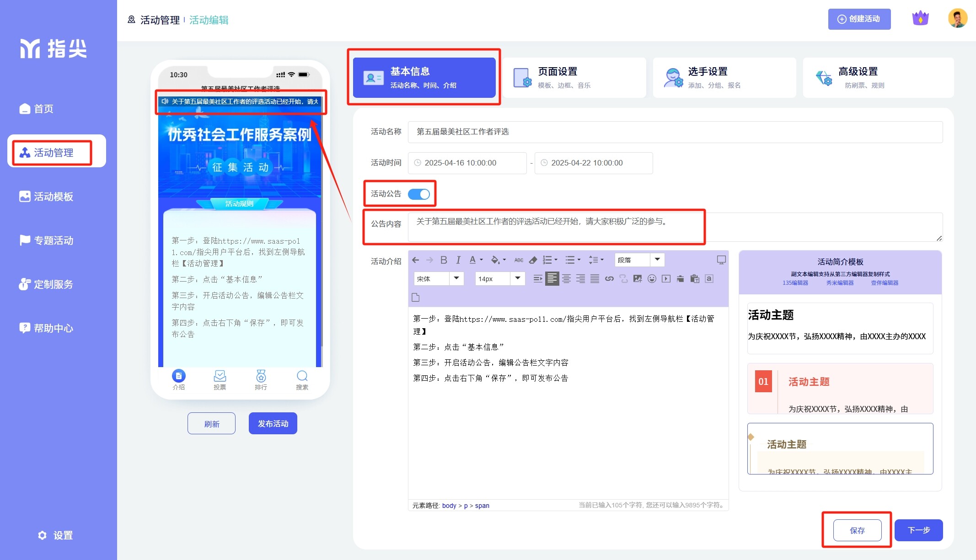Open the 壹伴编辑器 link
976x560 pixels.
(885, 283)
